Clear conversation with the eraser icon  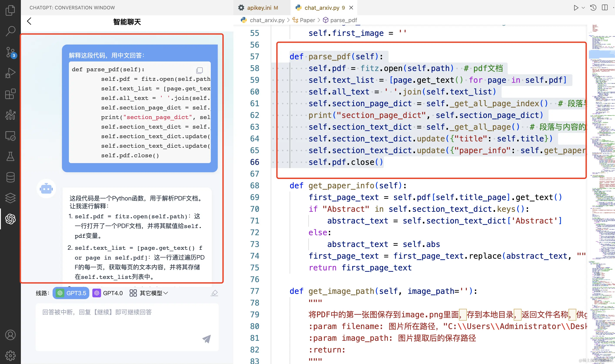click(214, 293)
